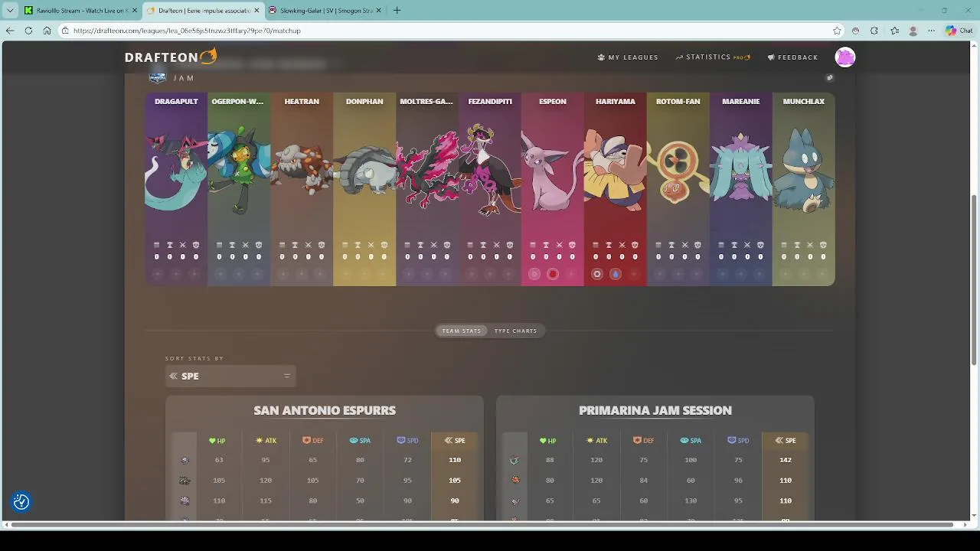Click the horizontal scrollbar at window bottom
Screen dimensions: 980x551
481,525
